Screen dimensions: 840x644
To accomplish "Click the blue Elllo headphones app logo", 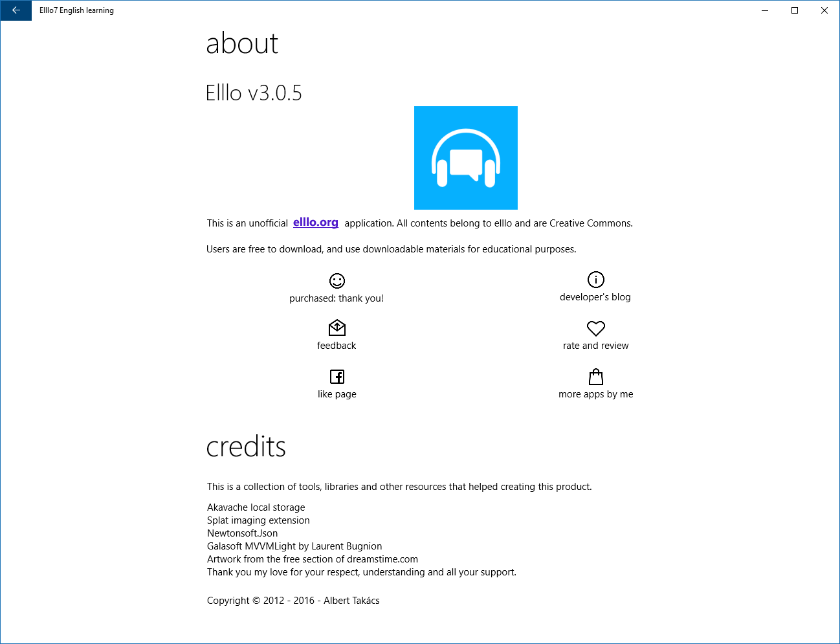I will pos(465,157).
